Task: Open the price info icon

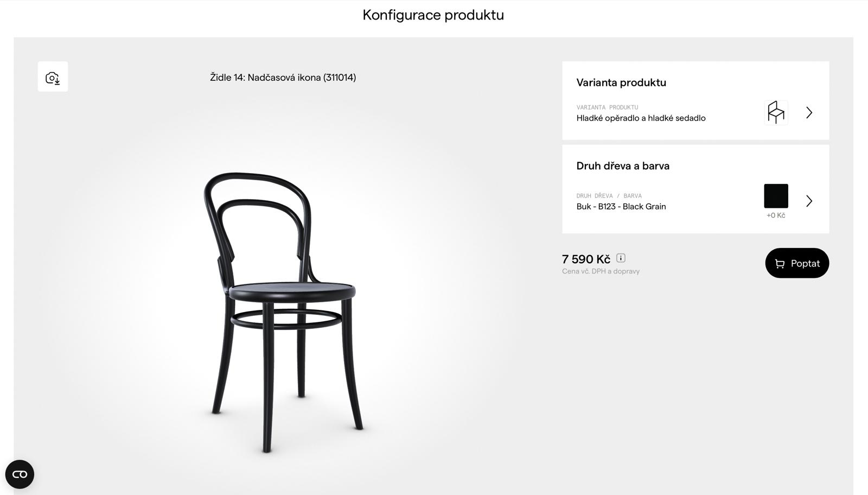Action: coord(621,258)
